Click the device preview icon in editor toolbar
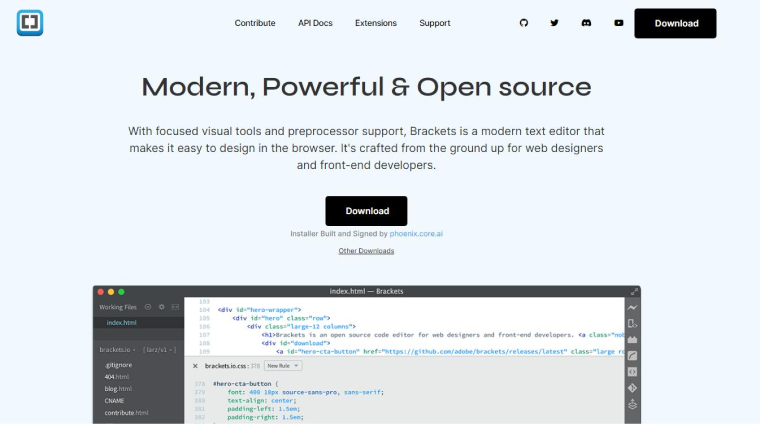 pos(633,324)
